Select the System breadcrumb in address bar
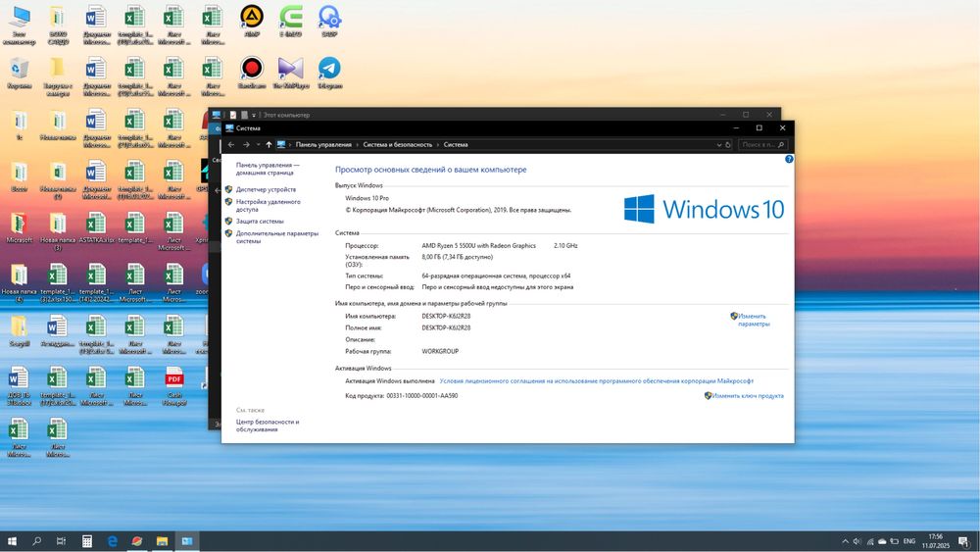 (x=456, y=144)
